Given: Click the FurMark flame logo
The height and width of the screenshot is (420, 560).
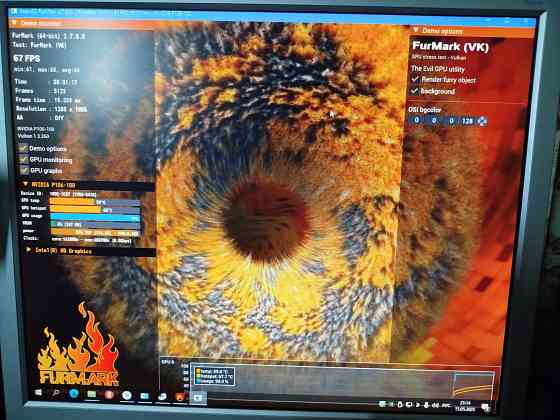Looking at the screenshot, I should pyautogui.click(x=79, y=345).
